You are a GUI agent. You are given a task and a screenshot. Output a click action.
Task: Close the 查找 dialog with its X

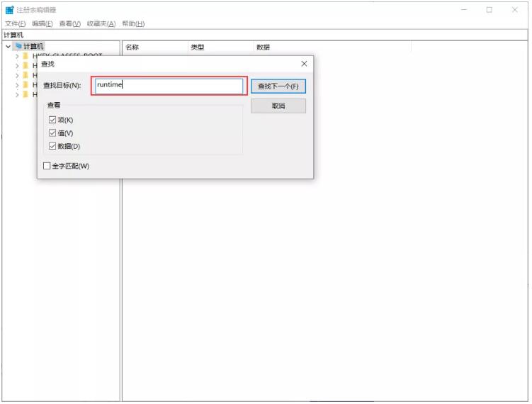click(x=304, y=64)
